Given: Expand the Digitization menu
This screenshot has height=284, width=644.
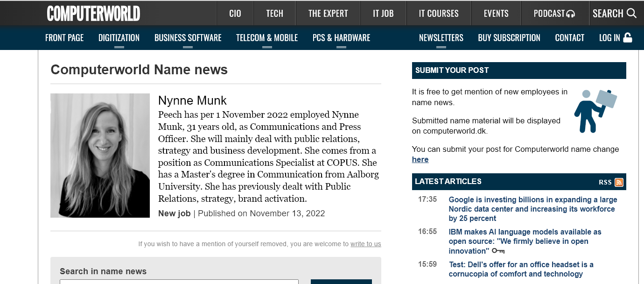Looking at the screenshot, I should click(119, 38).
